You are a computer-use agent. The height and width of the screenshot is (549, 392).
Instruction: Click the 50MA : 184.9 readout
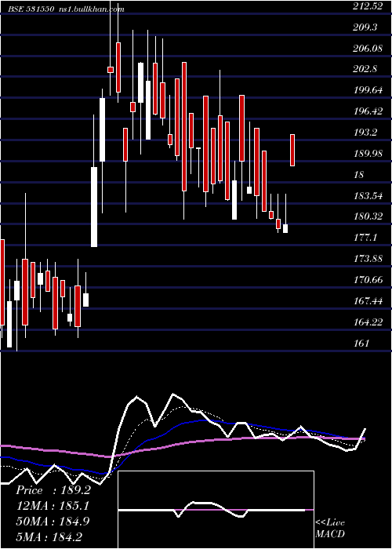53,522
